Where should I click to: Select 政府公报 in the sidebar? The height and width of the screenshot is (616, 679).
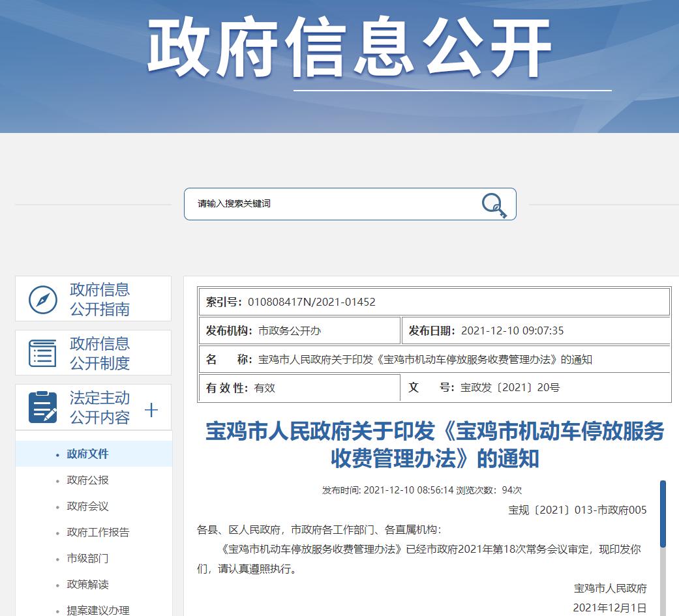(x=87, y=480)
